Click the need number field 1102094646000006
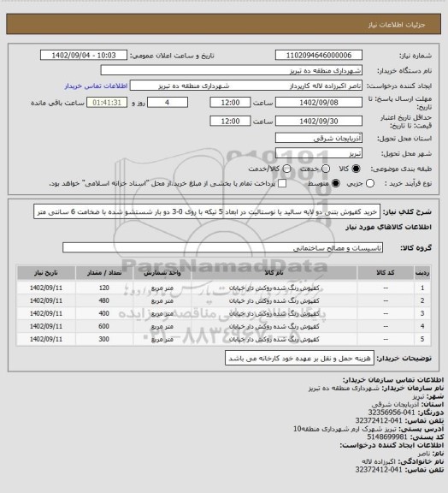The height and width of the screenshot is (493, 448). tap(319, 55)
